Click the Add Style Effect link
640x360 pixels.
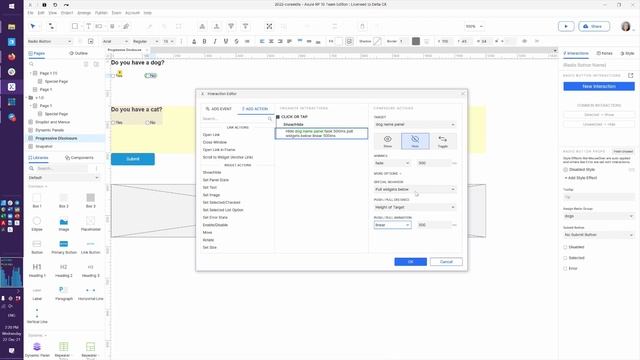581,178
